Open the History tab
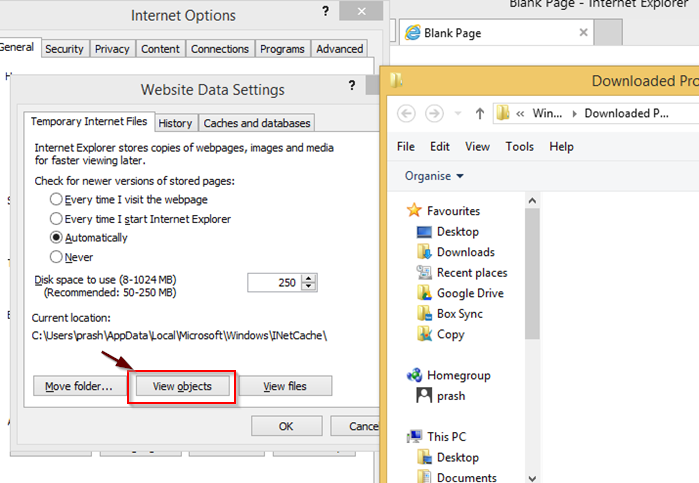This screenshot has height=483, width=699. point(175,123)
